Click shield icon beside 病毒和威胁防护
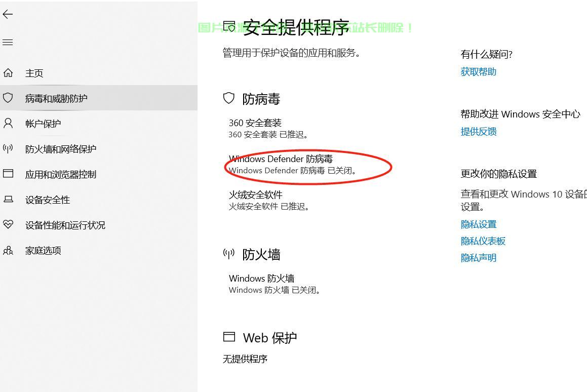The image size is (587, 392). pos(8,98)
